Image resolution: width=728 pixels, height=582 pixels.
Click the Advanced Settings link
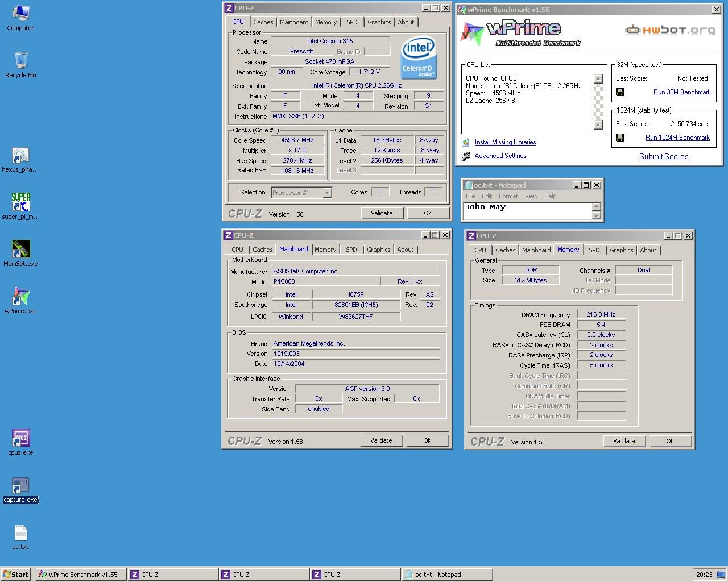(x=500, y=156)
